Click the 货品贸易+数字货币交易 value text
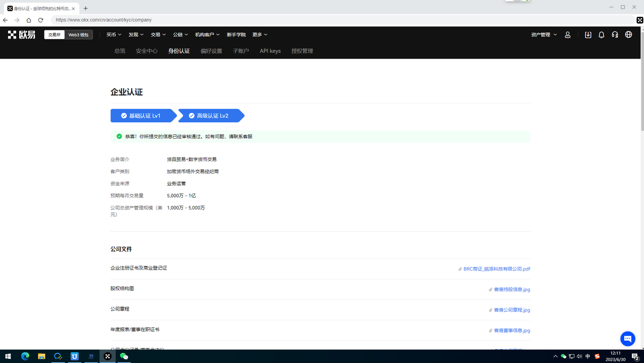The image size is (644, 363). [191, 160]
